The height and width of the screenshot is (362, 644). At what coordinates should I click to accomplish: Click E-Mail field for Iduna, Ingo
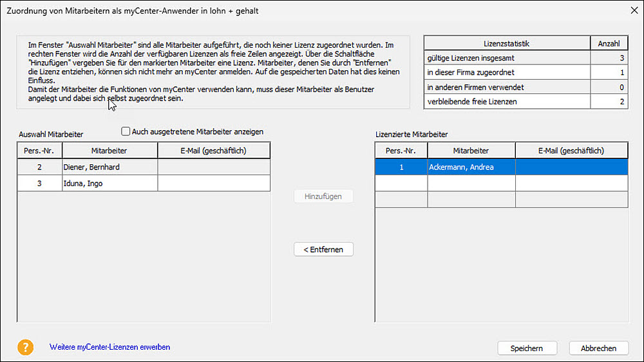point(214,184)
